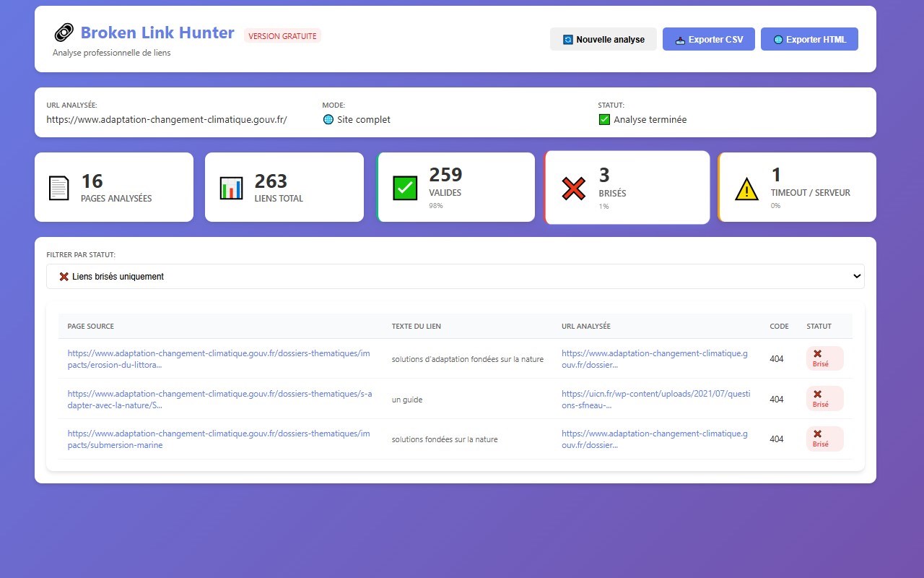Click the Code column header
This screenshot has width=924, height=578.
click(780, 327)
